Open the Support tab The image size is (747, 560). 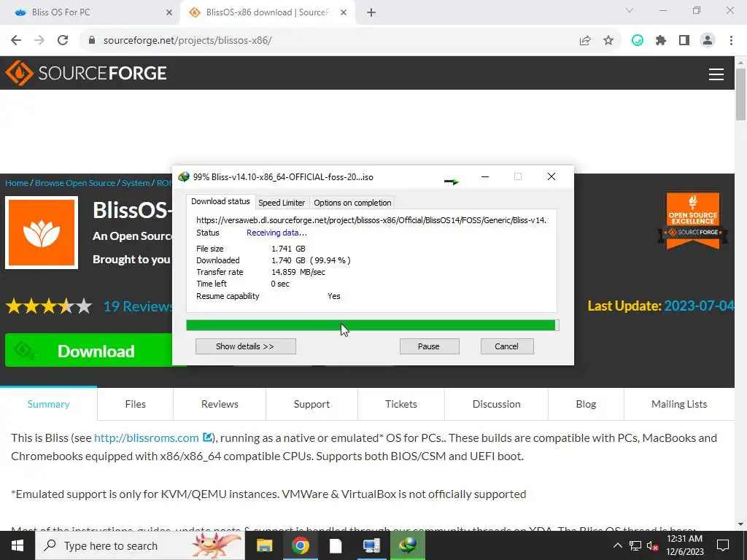(x=311, y=404)
